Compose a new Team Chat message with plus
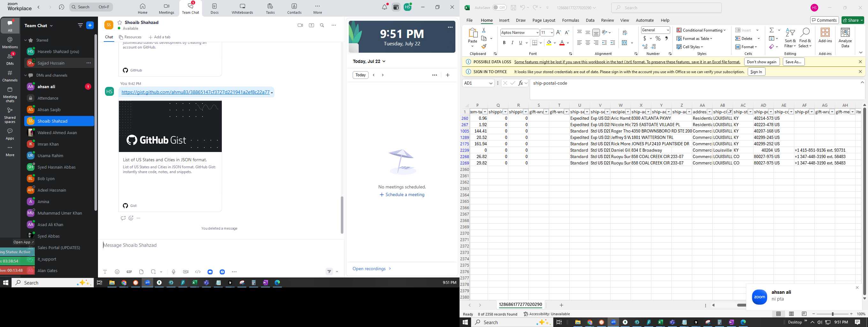Viewport: 868px width, 327px height. (90, 25)
